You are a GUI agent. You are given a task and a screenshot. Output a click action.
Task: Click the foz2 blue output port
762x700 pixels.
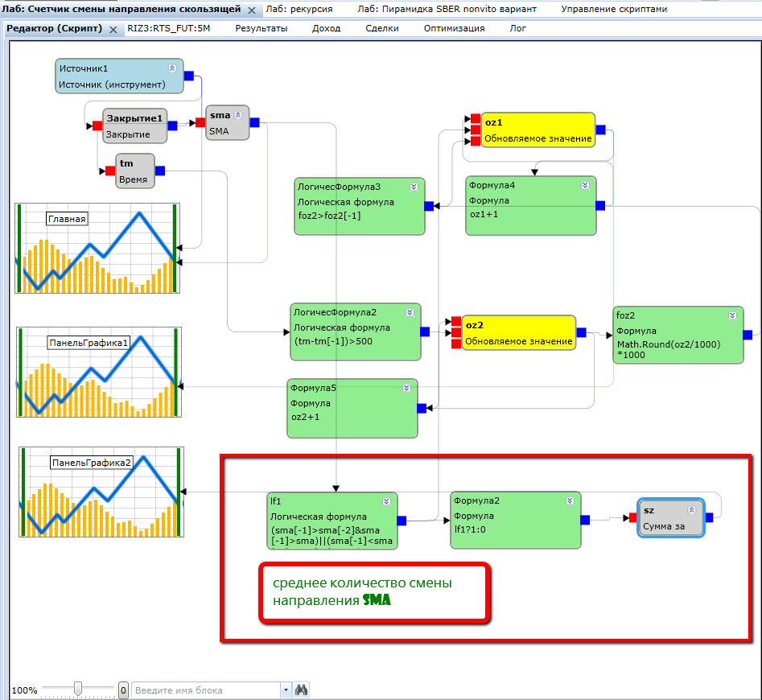(748, 335)
